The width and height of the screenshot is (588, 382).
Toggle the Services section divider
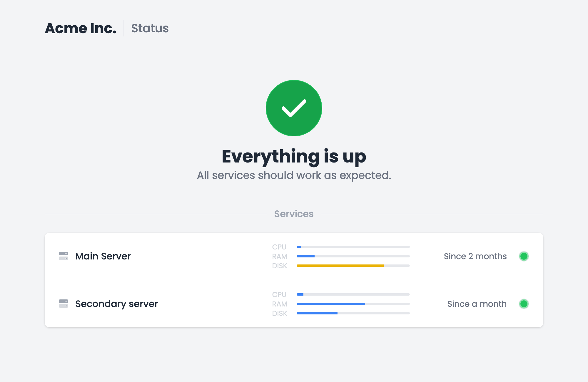click(294, 214)
